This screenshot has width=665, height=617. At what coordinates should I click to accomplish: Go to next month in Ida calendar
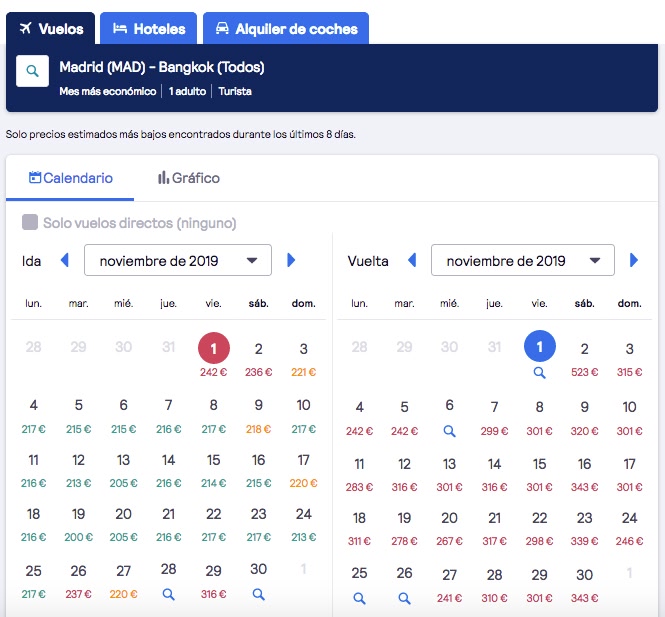pos(291,260)
